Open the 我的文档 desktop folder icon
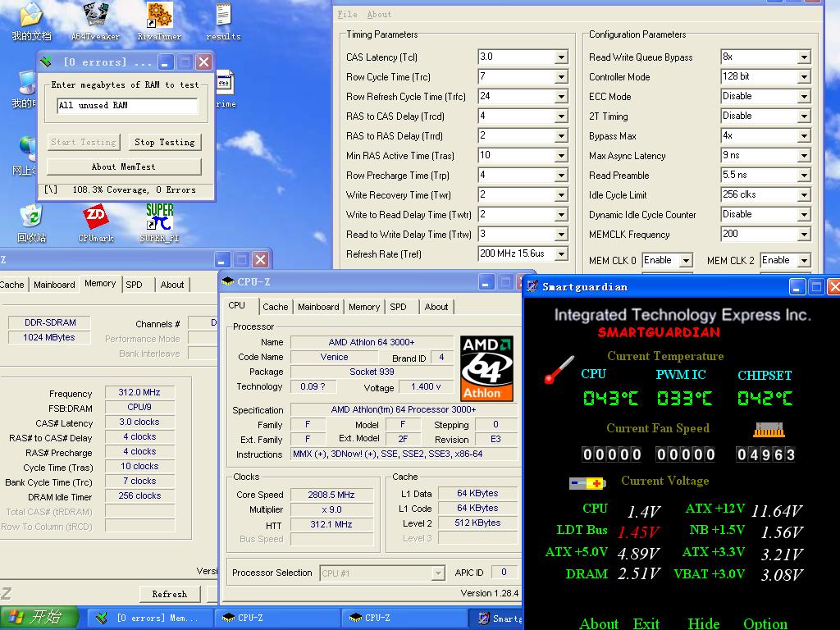 pyautogui.click(x=31, y=15)
